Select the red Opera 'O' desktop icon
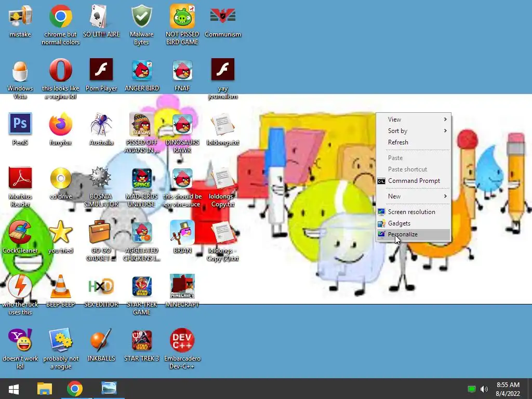The width and height of the screenshot is (532, 399). coord(60,70)
